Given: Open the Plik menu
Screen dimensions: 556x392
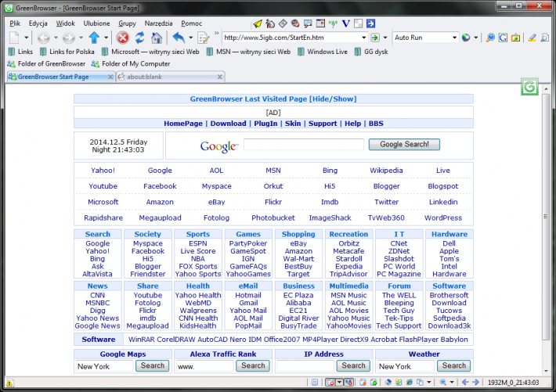Looking at the screenshot, I should (x=15, y=23).
